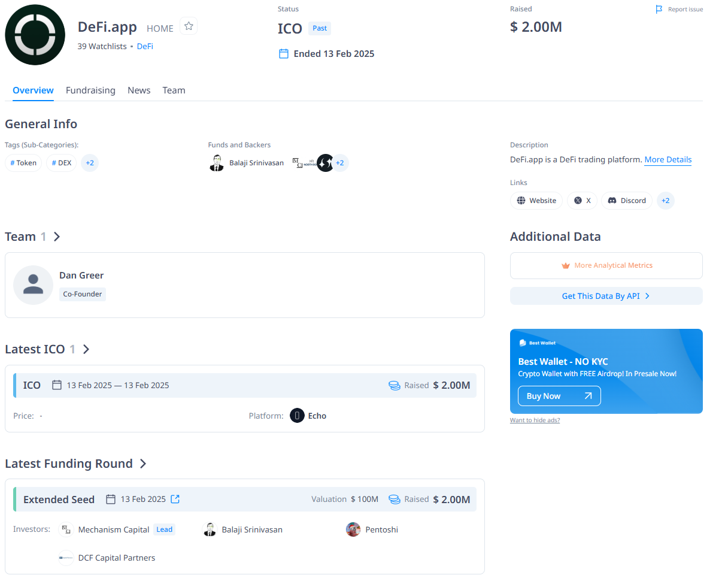The width and height of the screenshot is (728, 575).
Task: Click the Valuation $ 100M value
Action: tap(365, 500)
